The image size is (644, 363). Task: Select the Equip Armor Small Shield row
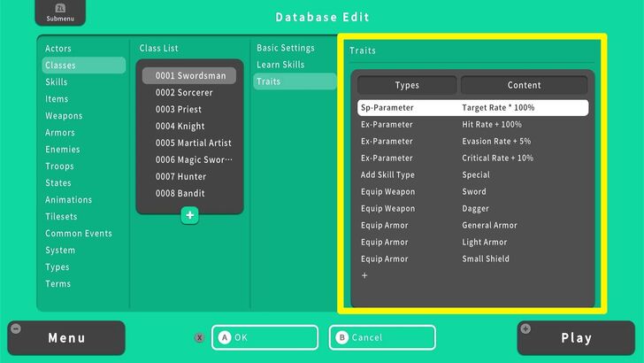(472, 259)
